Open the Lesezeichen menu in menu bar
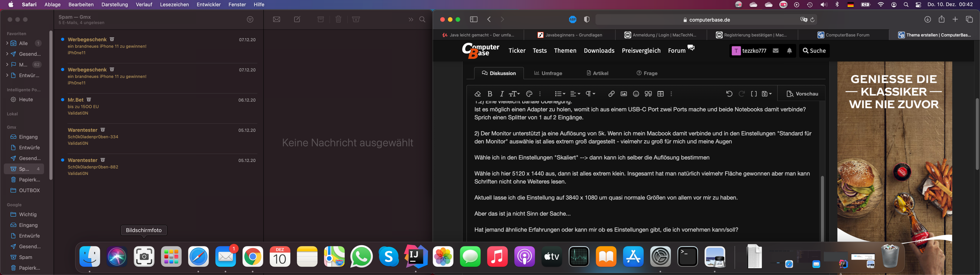Screen dimensions: 980x275 pos(174,5)
